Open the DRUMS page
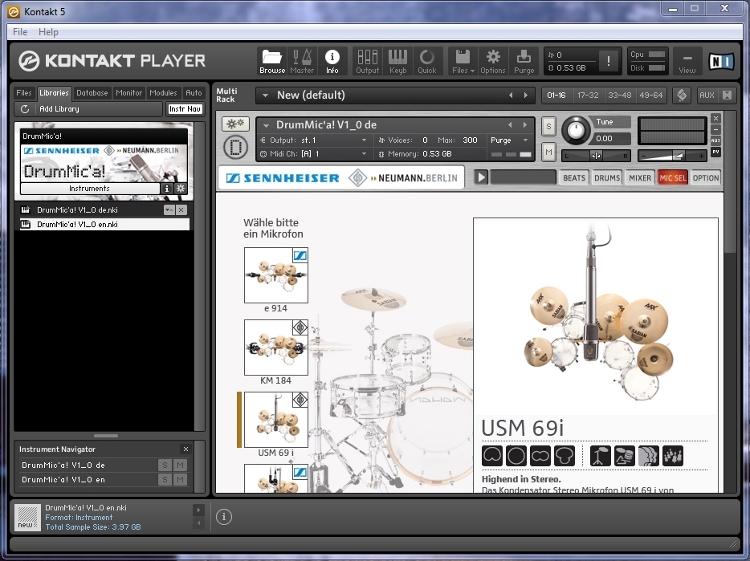The image size is (750, 561). click(607, 178)
